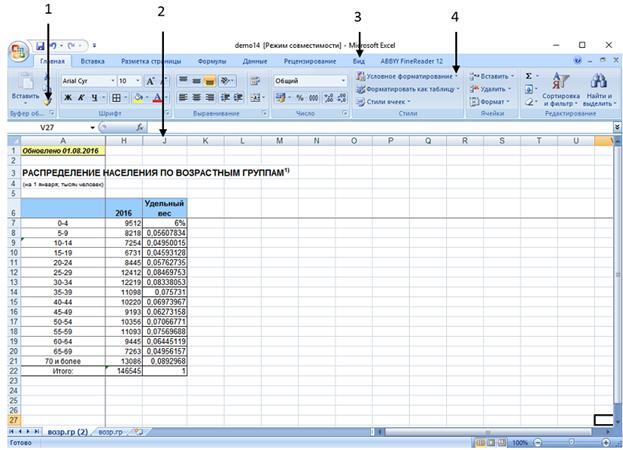The width and height of the screenshot is (623, 450).
Task: Expand the Шрифт group dialog launcher
Action: tap(168, 114)
